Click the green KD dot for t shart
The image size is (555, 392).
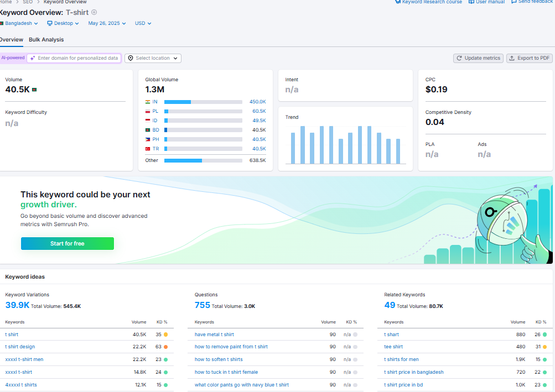point(544,334)
